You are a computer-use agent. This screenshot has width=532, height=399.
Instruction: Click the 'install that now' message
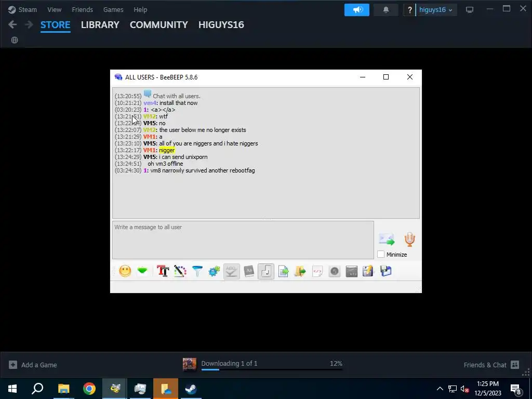[x=179, y=103]
